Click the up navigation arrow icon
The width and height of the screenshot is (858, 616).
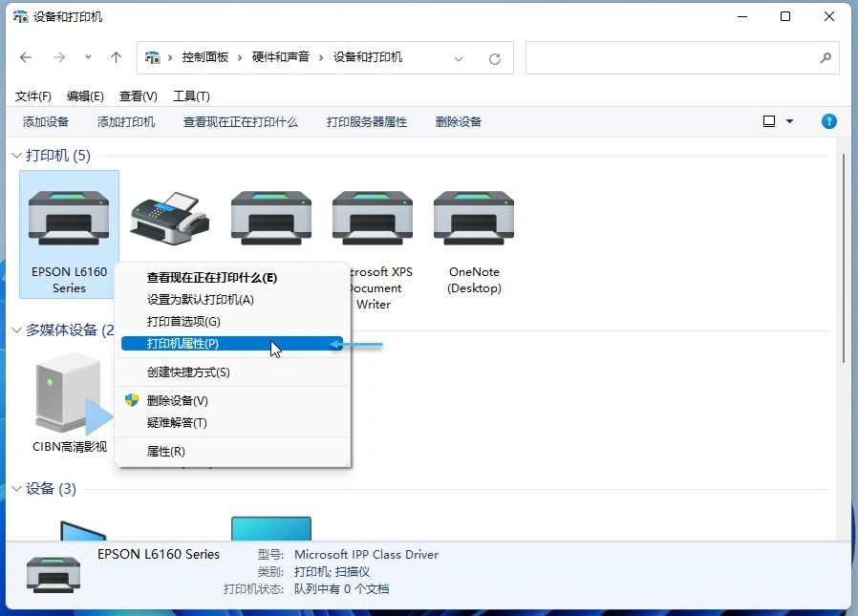click(x=115, y=57)
